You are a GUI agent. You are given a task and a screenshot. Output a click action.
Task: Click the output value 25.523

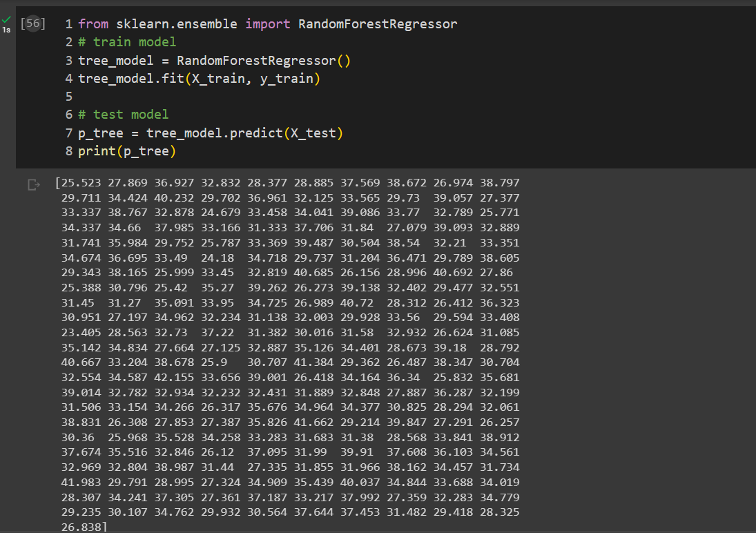pos(81,183)
